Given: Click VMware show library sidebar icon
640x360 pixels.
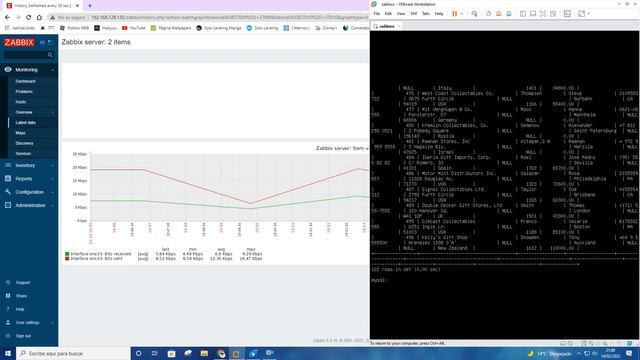Looking at the screenshot, I should (523, 13).
